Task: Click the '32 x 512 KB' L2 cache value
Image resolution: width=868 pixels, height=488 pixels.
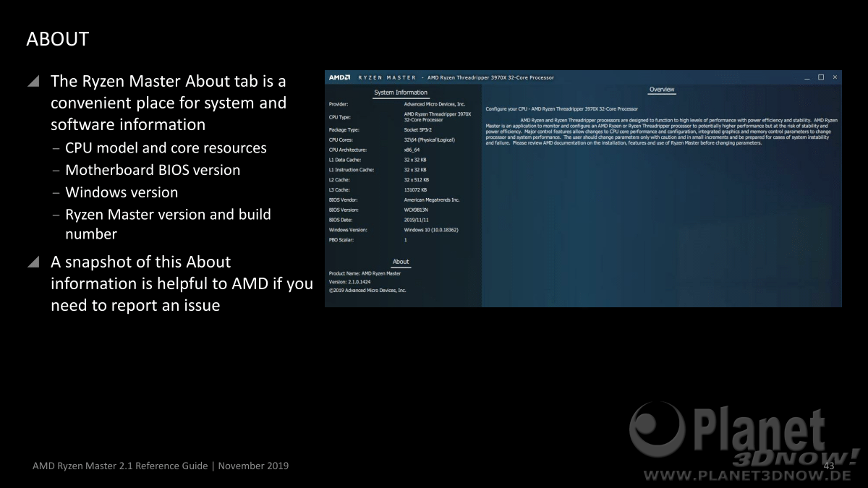Action: coord(417,180)
